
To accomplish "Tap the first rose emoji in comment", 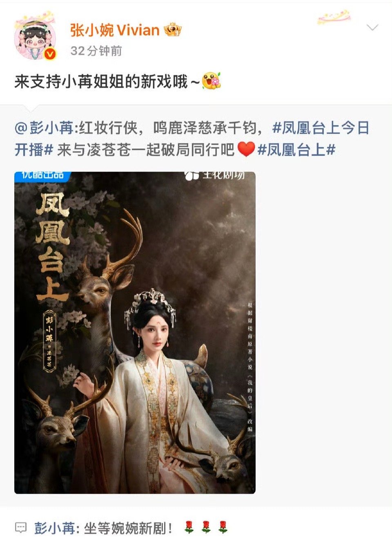I will [188, 527].
